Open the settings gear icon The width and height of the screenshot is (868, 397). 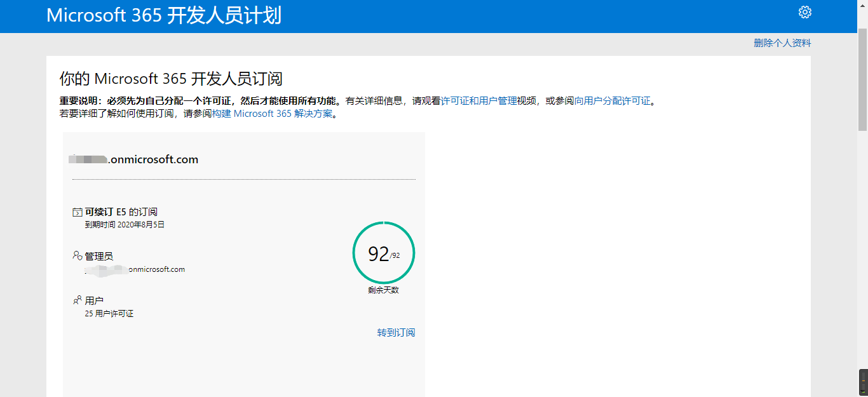pos(805,12)
